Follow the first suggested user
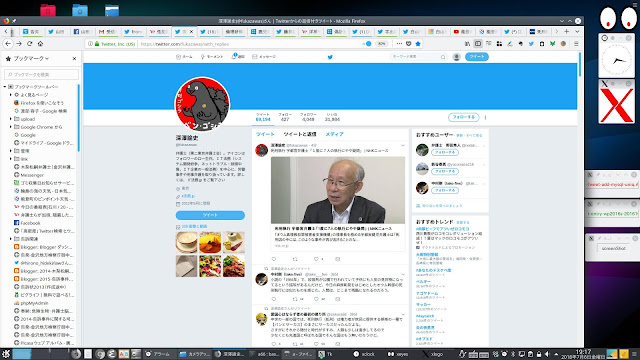 pos(445,152)
